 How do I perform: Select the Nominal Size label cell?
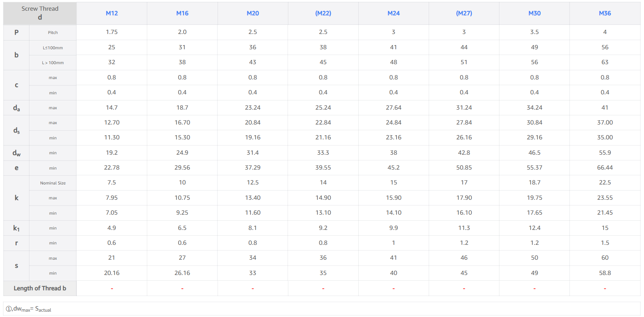(53, 183)
